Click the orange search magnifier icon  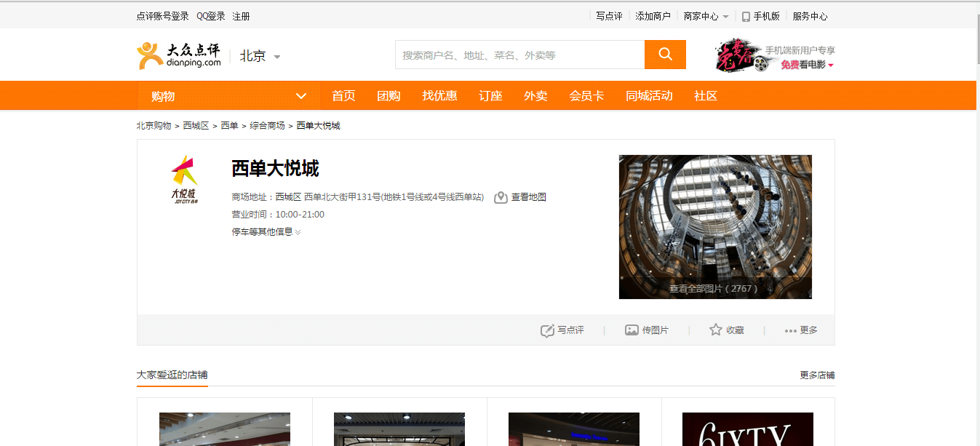tap(664, 54)
